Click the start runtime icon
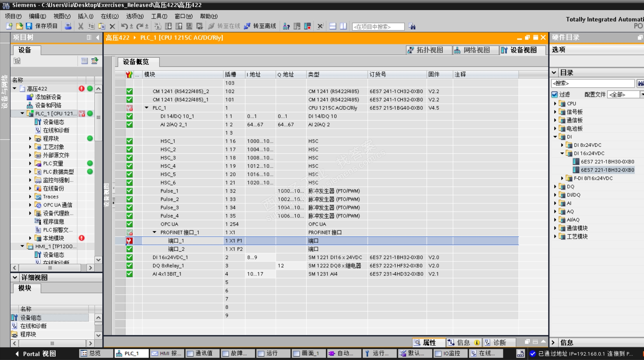 click(x=200, y=26)
